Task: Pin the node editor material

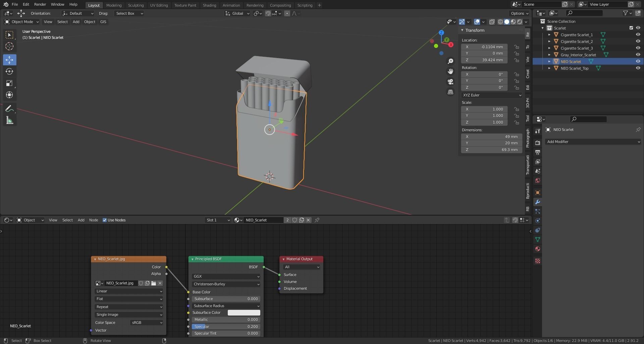Action: [317, 220]
